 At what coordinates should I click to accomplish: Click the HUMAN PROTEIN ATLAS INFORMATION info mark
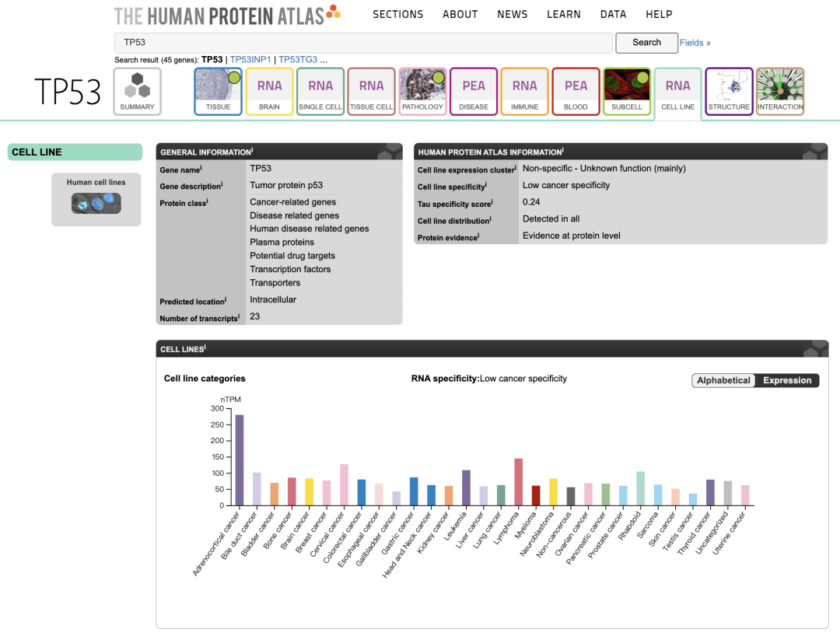563,150
